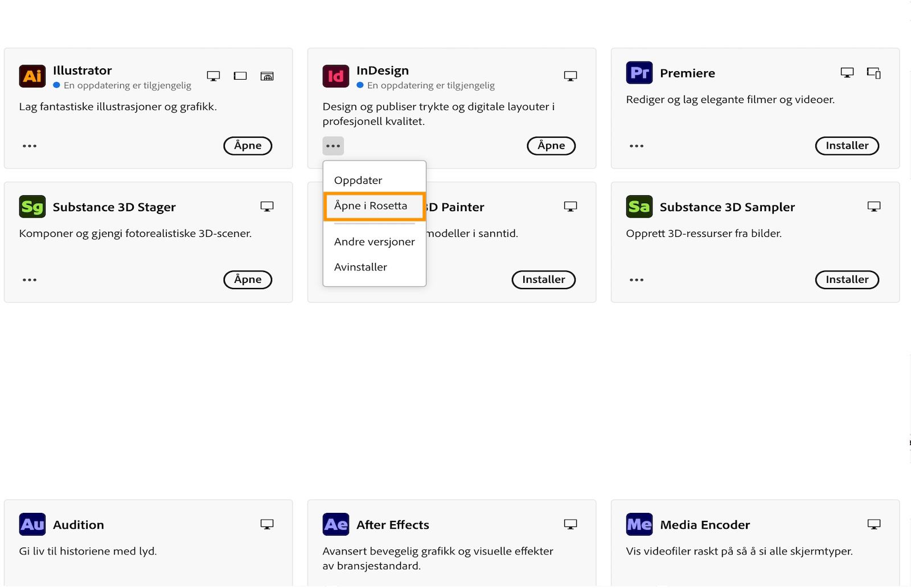Install Substance 3D Painter
Viewport: 911px width, 588px height.
pyautogui.click(x=544, y=279)
